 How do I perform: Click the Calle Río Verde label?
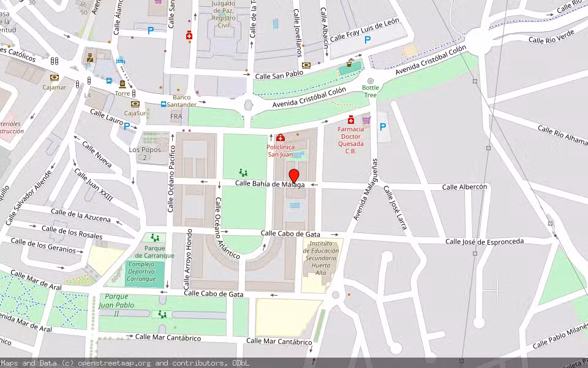point(551,36)
